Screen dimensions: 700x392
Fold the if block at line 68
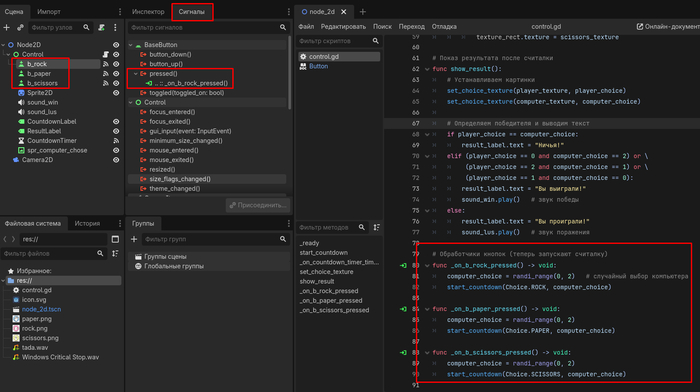coord(427,134)
